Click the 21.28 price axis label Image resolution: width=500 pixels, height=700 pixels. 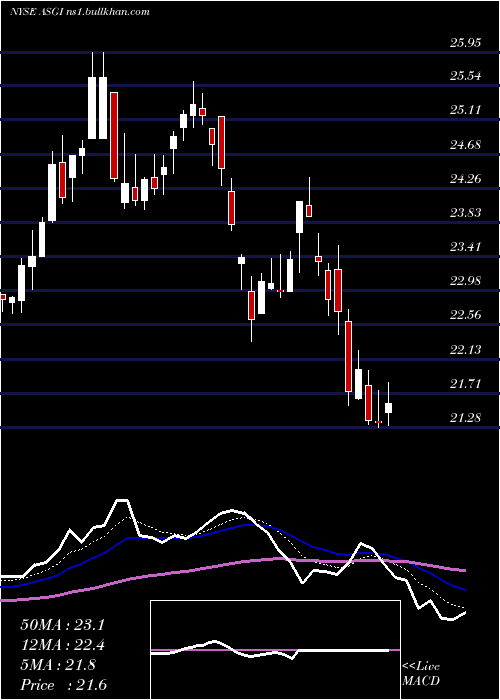(x=465, y=418)
